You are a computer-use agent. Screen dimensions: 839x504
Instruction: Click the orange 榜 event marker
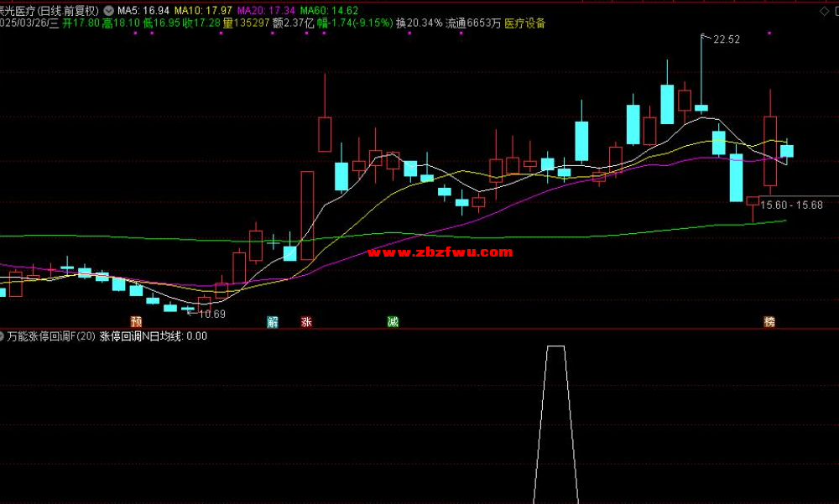769,321
